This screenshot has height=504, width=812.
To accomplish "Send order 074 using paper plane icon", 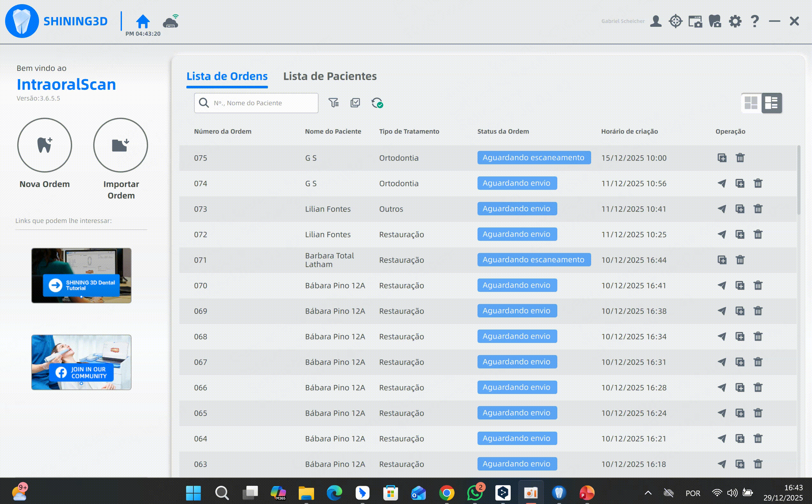I will click(722, 183).
